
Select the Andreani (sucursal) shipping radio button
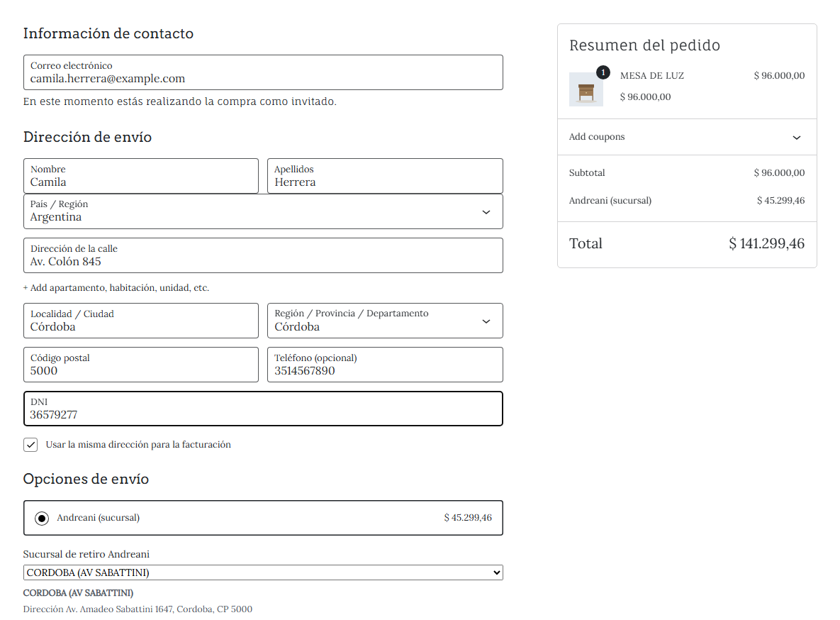point(42,518)
